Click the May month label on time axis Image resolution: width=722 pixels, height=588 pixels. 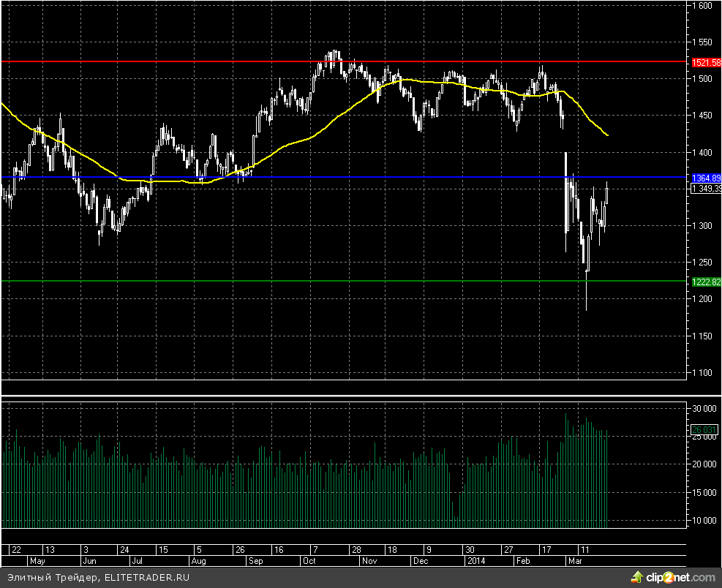point(37,561)
